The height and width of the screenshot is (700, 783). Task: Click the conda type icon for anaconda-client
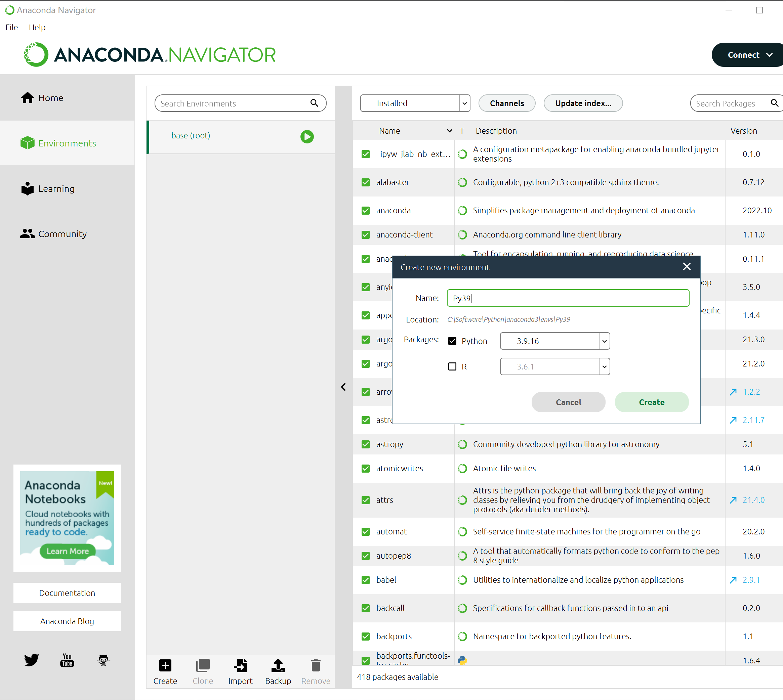462,234
